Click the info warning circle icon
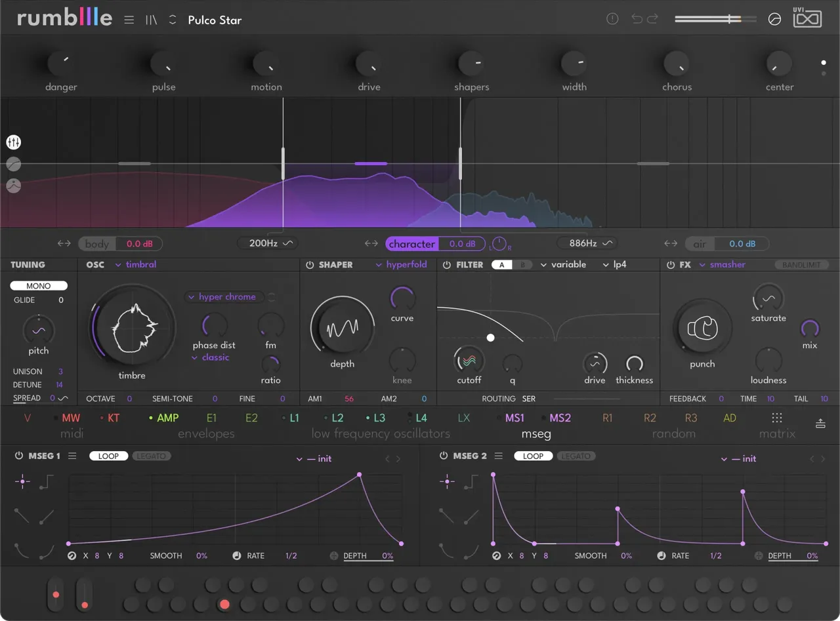Viewport: 840px width, 621px height. 612,19
